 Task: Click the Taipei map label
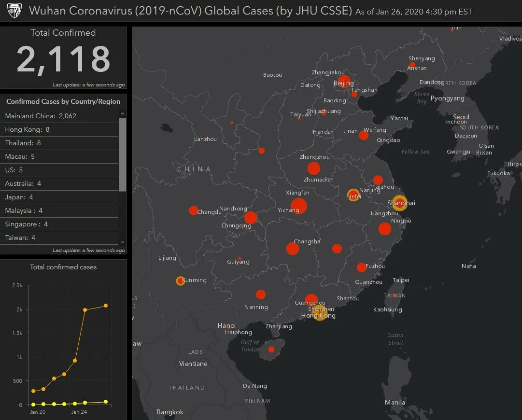(x=401, y=280)
